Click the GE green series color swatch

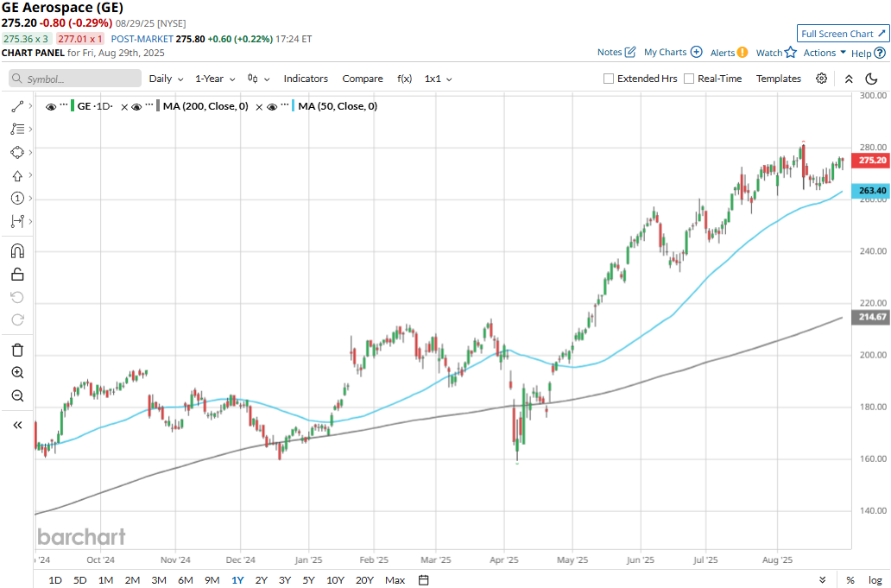pyautogui.click(x=73, y=106)
